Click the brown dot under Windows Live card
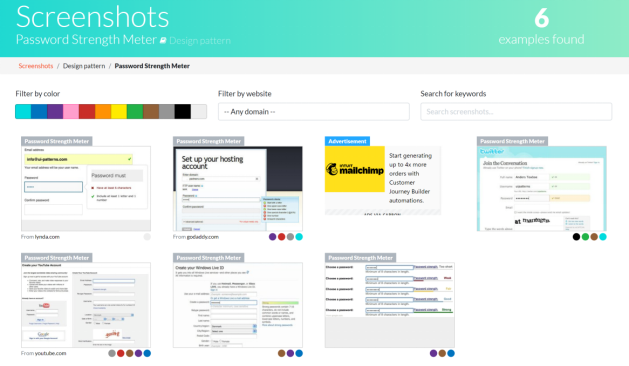629x366 pixels. coord(282,353)
